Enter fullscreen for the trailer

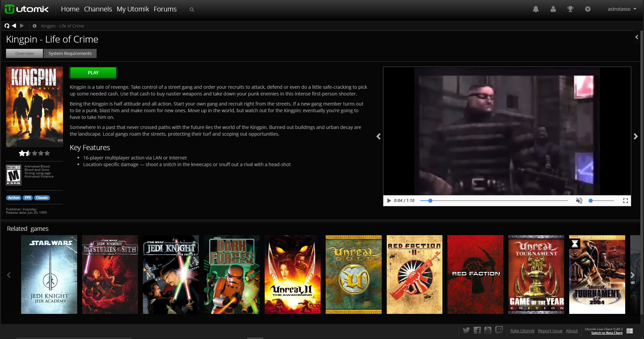pos(625,201)
